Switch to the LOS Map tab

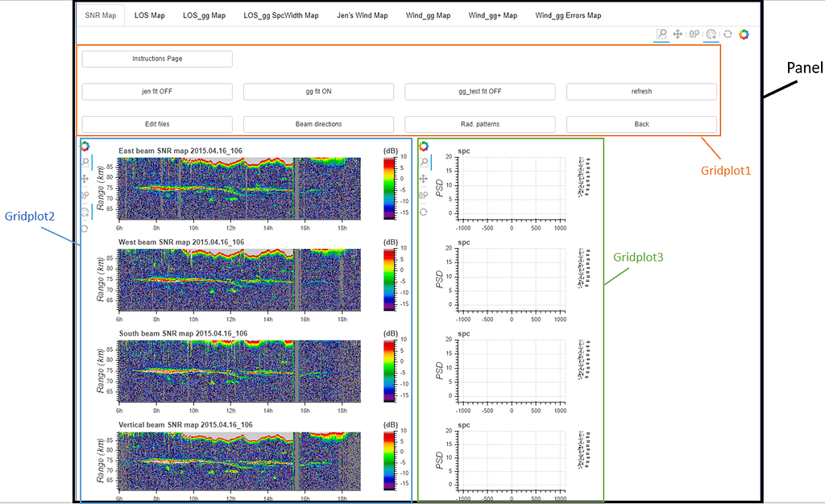[x=149, y=15]
